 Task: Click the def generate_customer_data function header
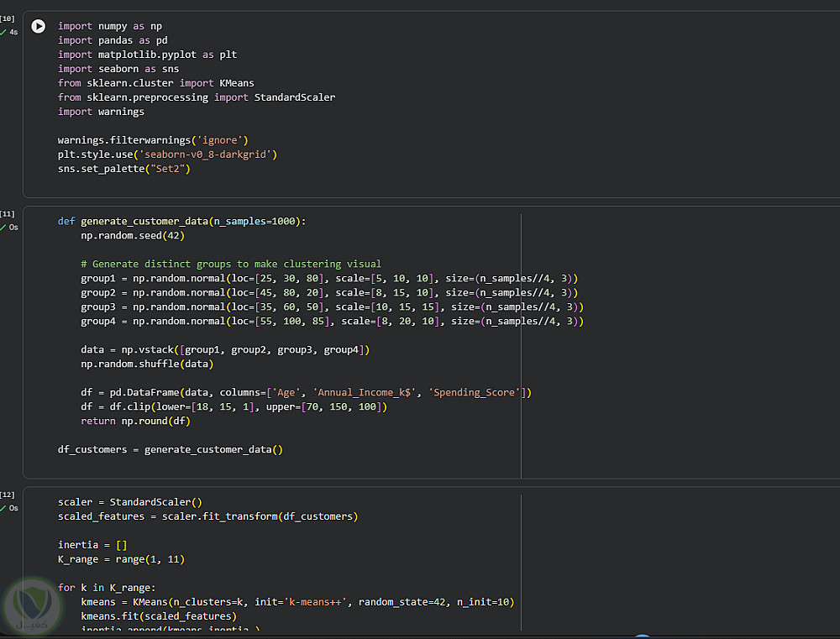click(181, 221)
